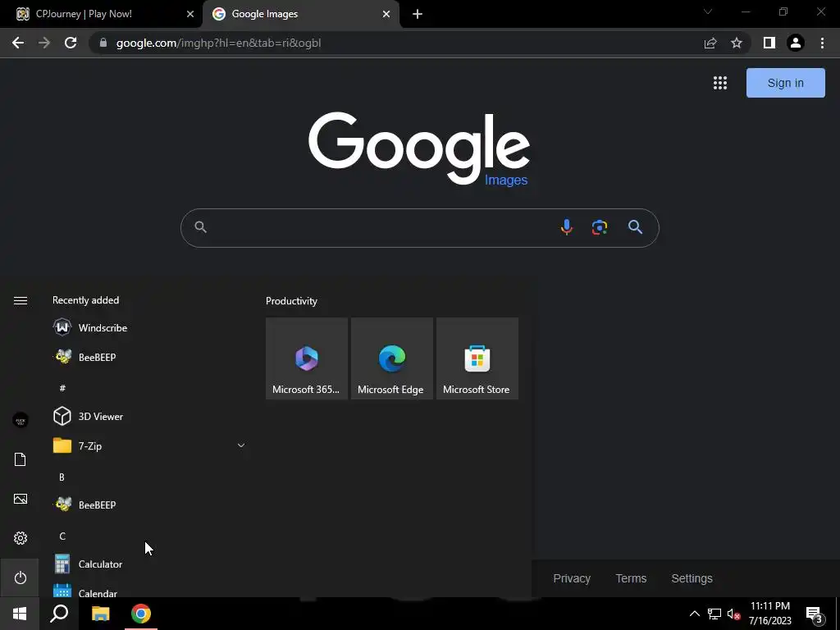Viewport: 840px width, 630px height.
Task: Open the muted volume tray icon
Action: tap(733, 614)
